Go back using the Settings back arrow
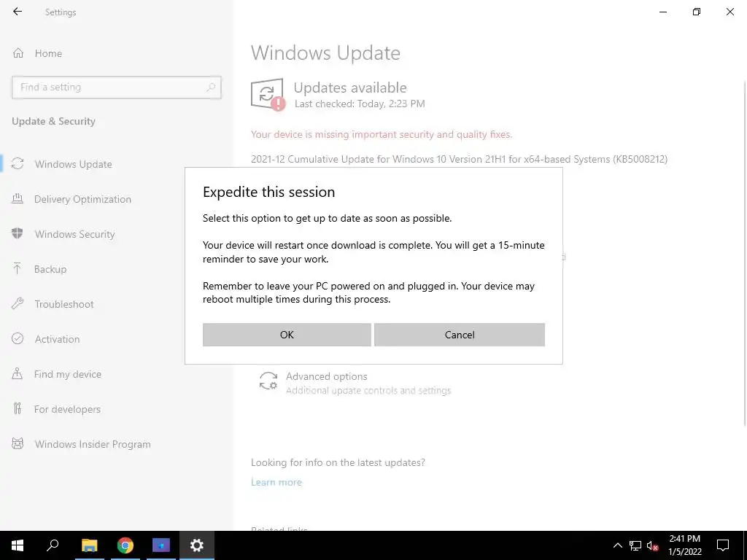The width and height of the screenshot is (747, 560). (18, 12)
